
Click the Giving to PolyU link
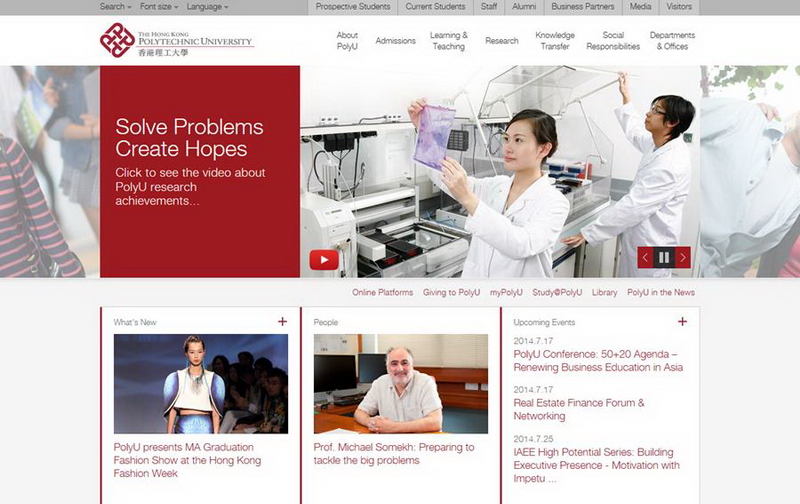(x=451, y=292)
